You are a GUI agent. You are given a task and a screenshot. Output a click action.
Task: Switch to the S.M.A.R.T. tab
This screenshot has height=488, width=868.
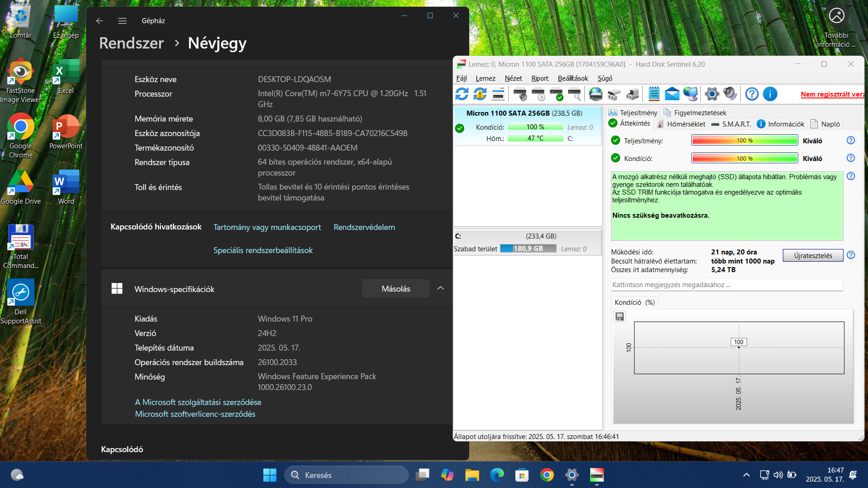coord(731,124)
